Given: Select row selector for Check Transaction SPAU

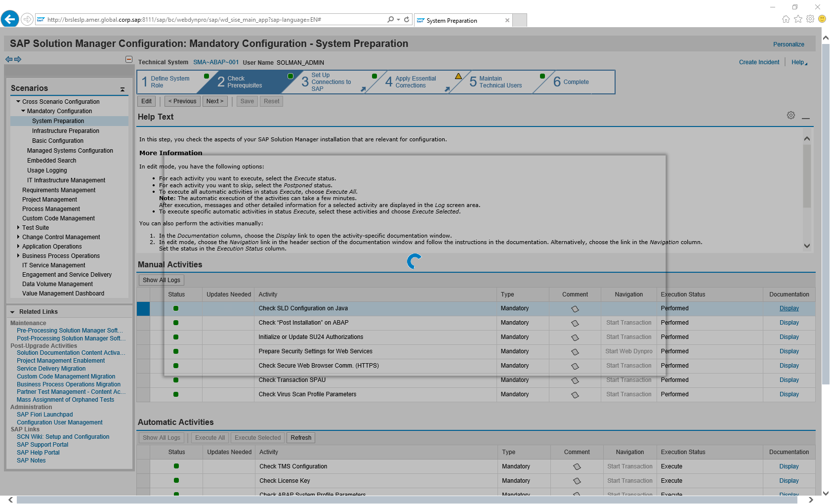Looking at the screenshot, I should coord(143,380).
